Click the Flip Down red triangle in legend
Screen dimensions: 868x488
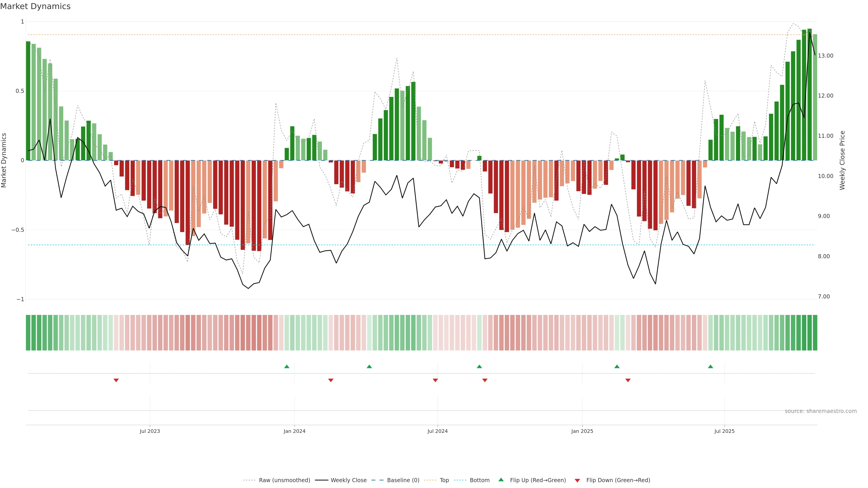(x=577, y=481)
